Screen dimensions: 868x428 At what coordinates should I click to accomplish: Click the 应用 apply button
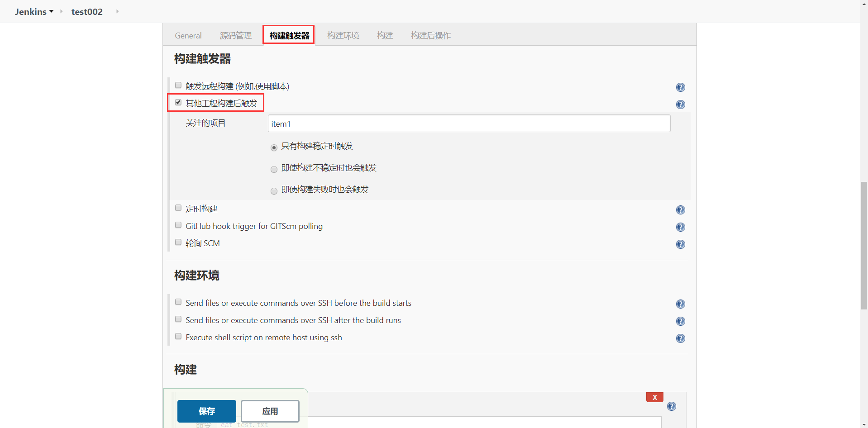(x=270, y=411)
